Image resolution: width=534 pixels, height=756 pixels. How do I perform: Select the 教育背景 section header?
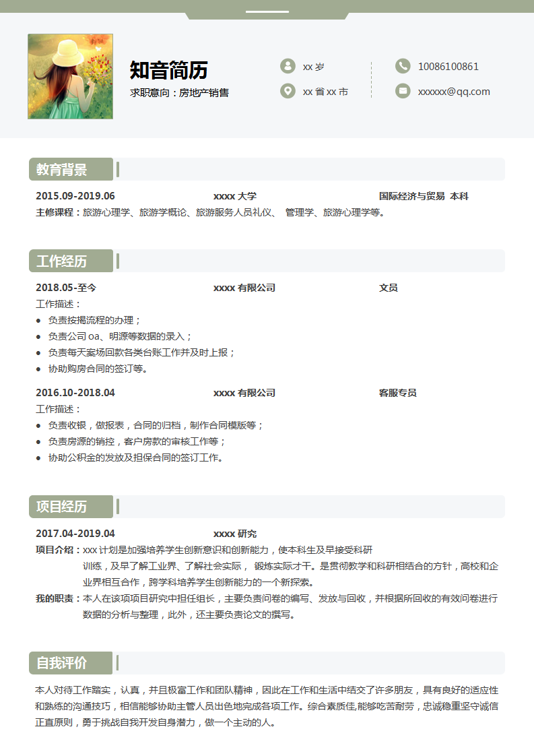62,169
